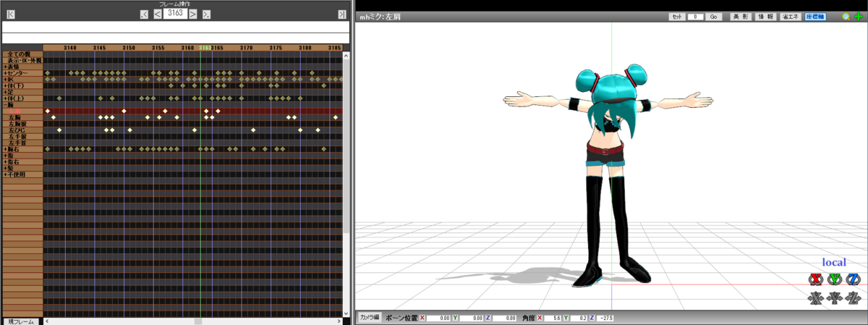Select the 全ての親 bone row
Screen dimensions: 868x325
point(22,54)
